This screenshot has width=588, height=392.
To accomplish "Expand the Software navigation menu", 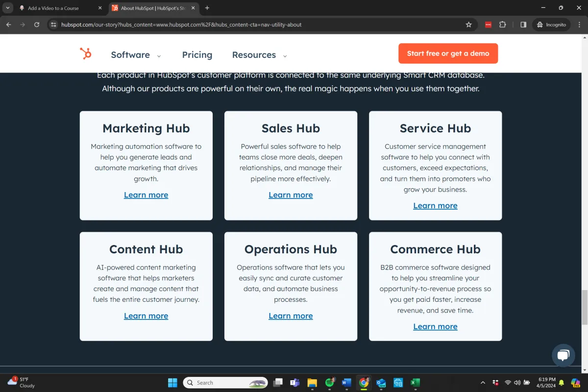I will point(136,55).
